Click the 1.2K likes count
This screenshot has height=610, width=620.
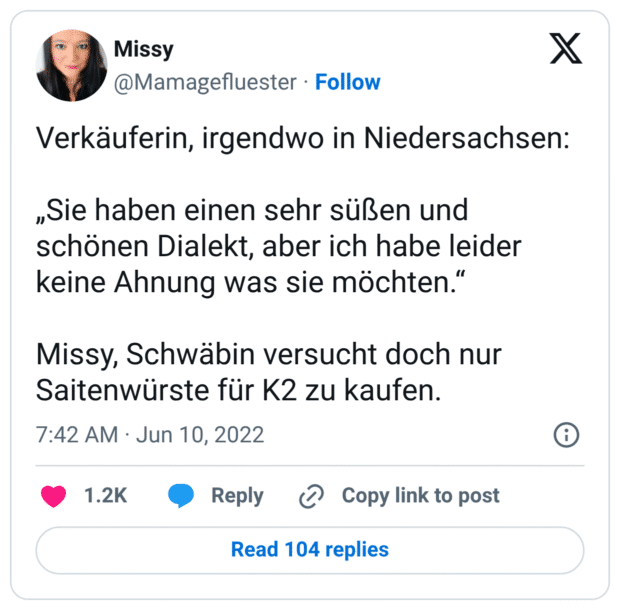click(x=105, y=496)
